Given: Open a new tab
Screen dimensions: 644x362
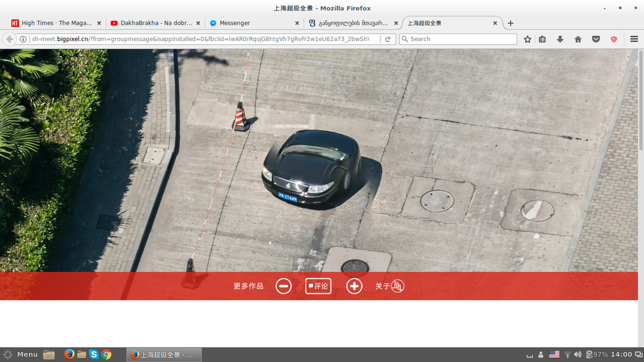Looking at the screenshot, I should 511,23.
